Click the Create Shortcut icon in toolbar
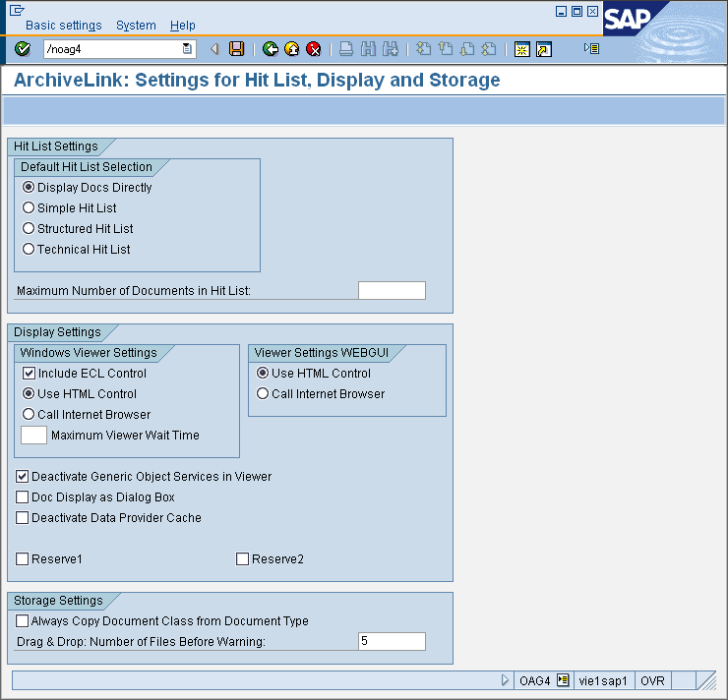The height and width of the screenshot is (700, 728). (543, 49)
